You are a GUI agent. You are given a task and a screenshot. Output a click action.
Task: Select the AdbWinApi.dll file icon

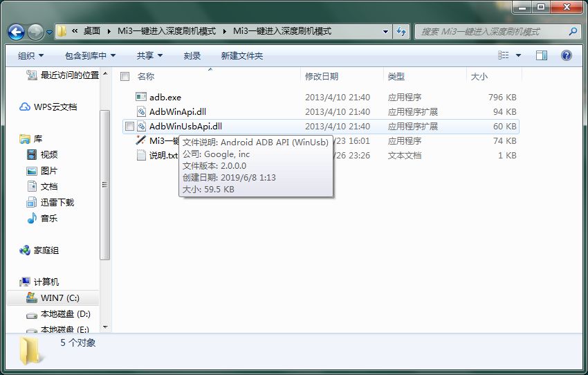click(141, 111)
